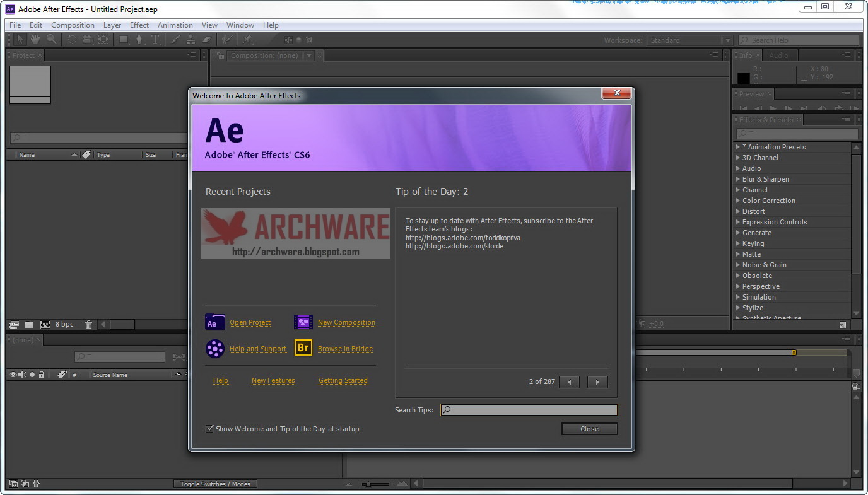Toggle the Composition viewer lock icon
Screen dimensions: 868x495
221,55
